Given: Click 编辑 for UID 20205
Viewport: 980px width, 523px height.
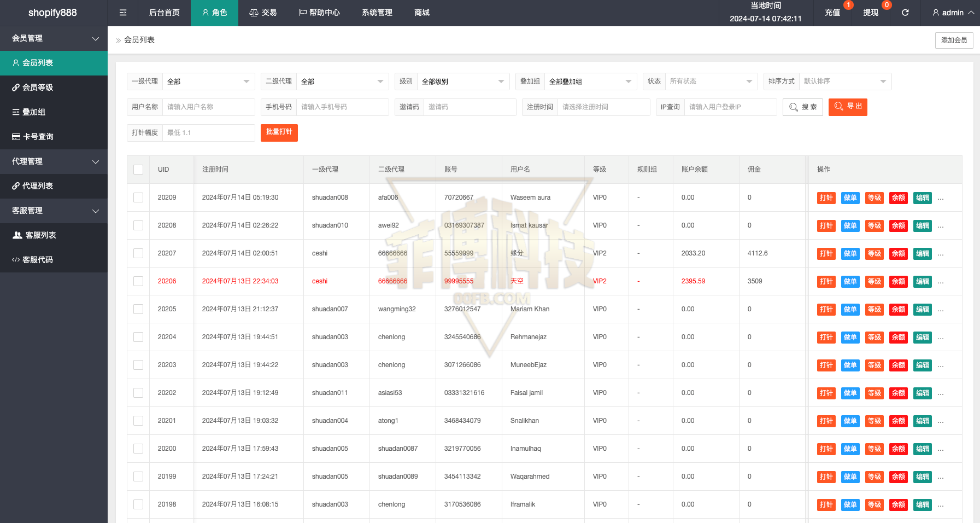Looking at the screenshot, I should point(922,309).
